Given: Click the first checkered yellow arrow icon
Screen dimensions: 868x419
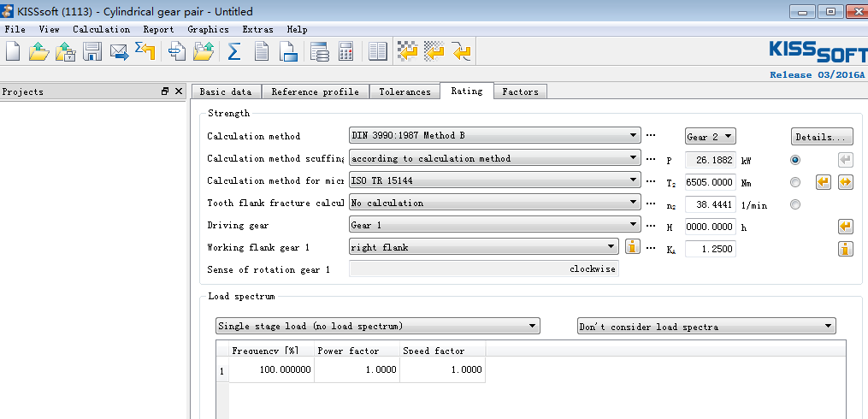Looking at the screenshot, I should (x=408, y=51).
